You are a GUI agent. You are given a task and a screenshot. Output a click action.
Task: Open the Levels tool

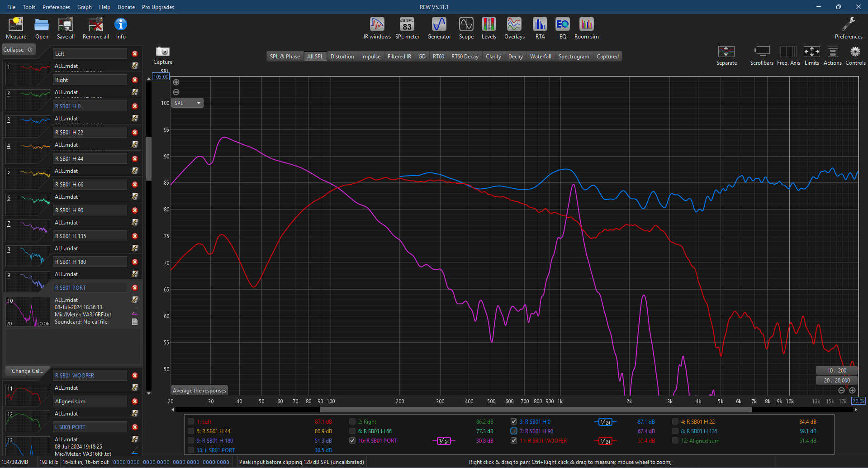[x=489, y=28]
